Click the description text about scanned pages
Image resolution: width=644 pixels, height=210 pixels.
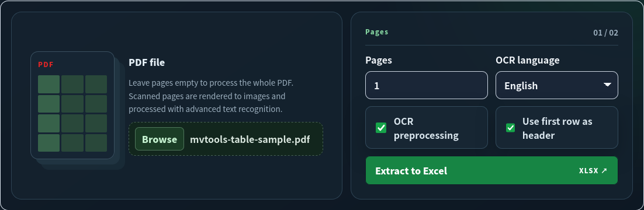211,96
